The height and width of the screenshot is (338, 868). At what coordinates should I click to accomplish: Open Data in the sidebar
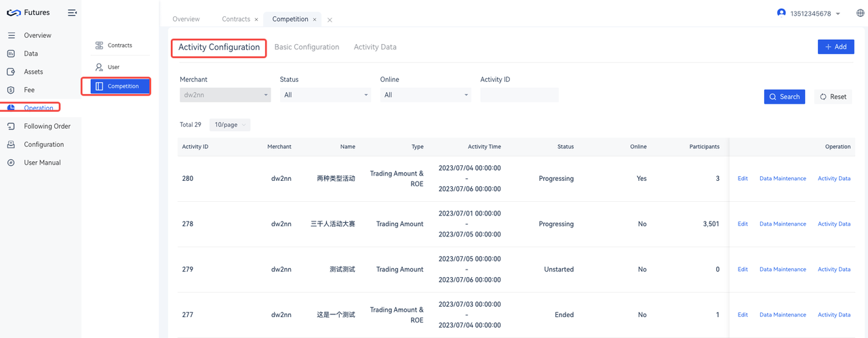[x=31, y=54]
